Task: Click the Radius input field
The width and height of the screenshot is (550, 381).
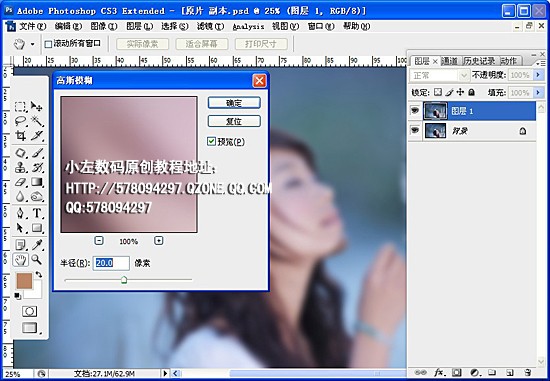Action: (x=111, y=263)
